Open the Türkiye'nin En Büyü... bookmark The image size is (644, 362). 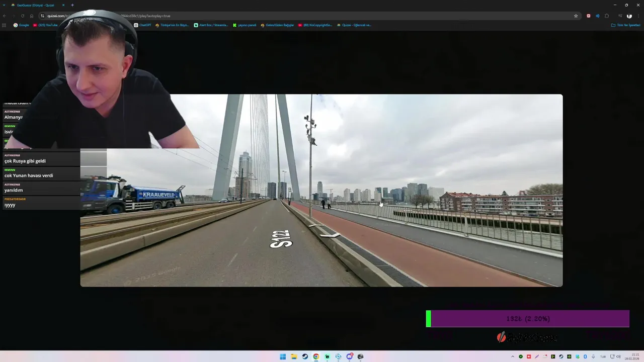tap(172, 25)
